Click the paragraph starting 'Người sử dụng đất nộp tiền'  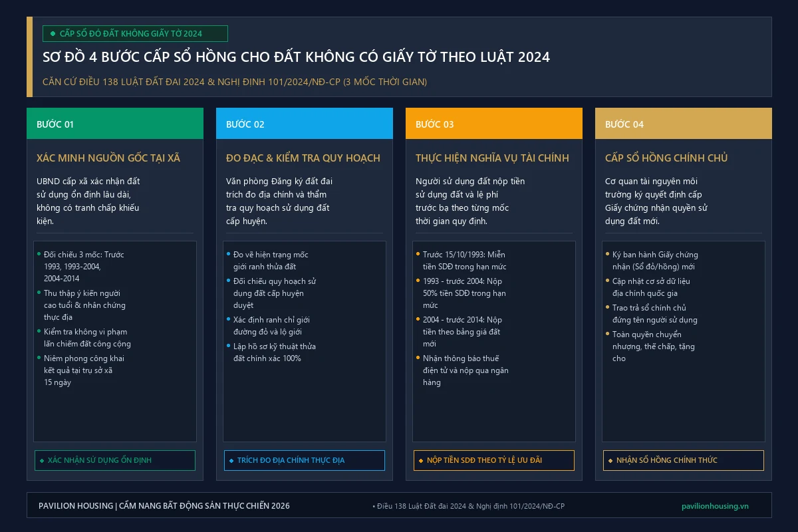point(470,201)
